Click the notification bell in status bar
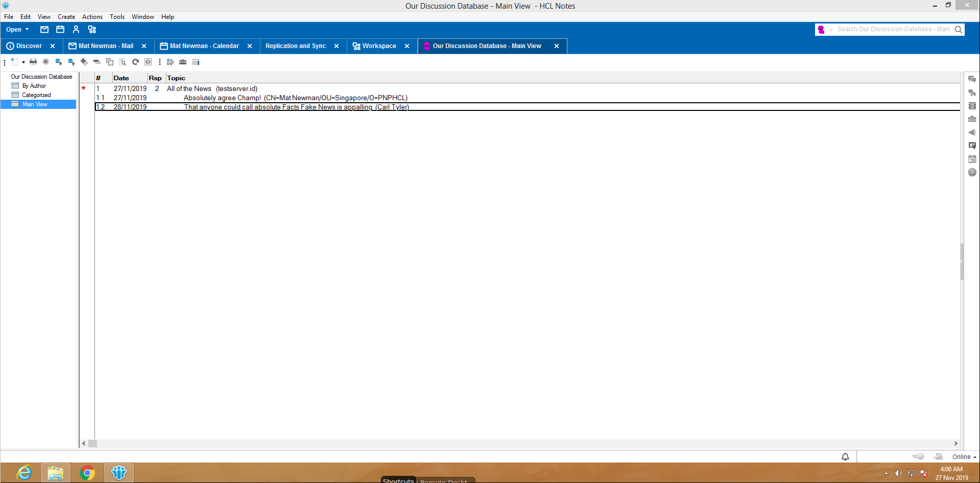980x483 pixels. pyautogui.click(x=845, y=456)
